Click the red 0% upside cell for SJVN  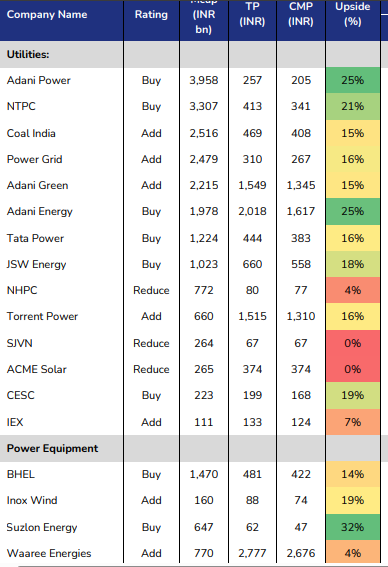coord(353,343)
